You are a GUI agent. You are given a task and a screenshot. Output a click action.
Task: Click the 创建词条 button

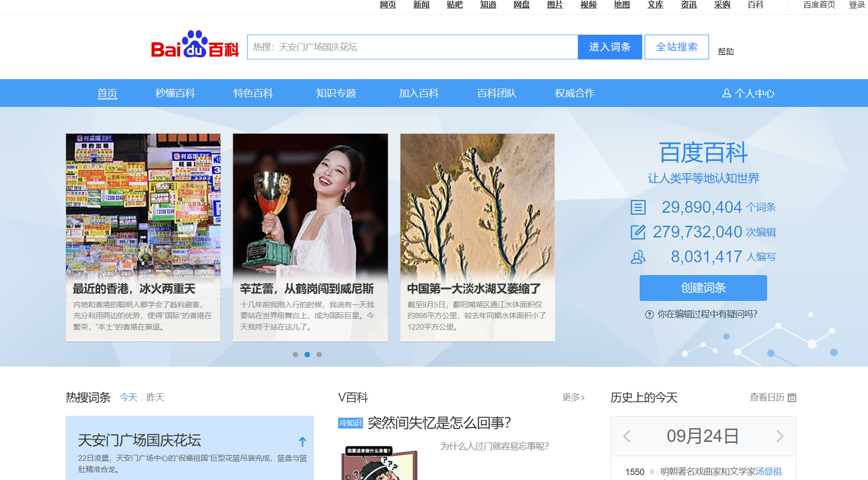(x=703, y=288)
